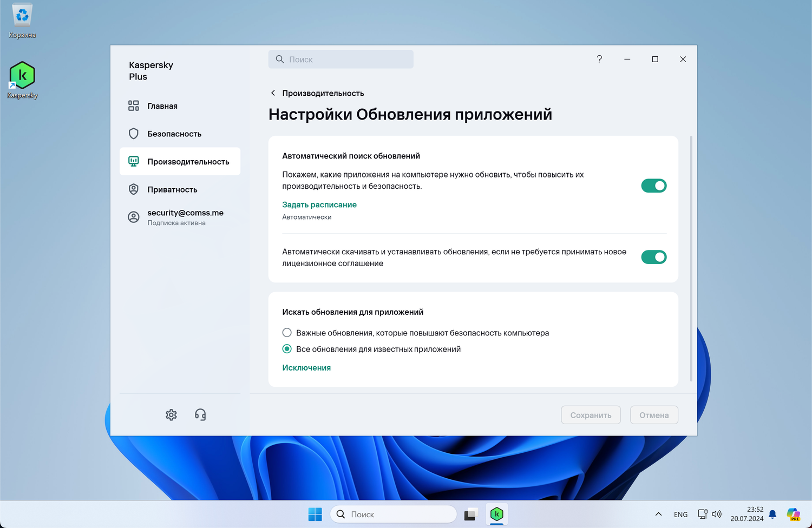Click the Windows taskbar Поиск box

coord(394,514)
